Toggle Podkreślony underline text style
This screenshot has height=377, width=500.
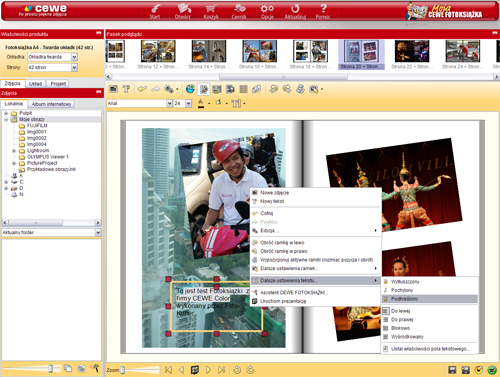[x=430, y=299]
